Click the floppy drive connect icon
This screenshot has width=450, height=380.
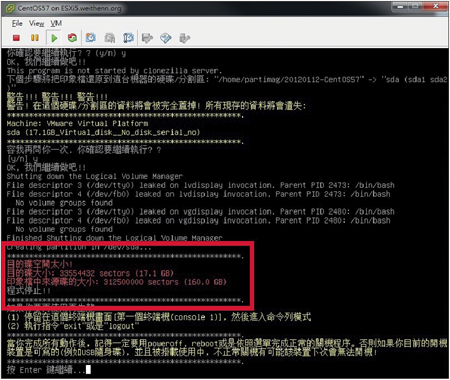(x=147, y=38)
